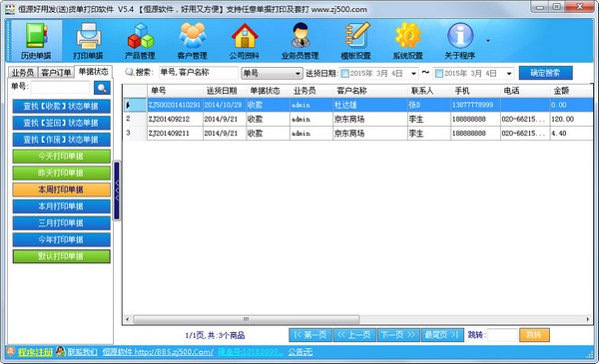Click 确定搜索 button
This screenshot has height=364, width=599.
pos(545,73)
